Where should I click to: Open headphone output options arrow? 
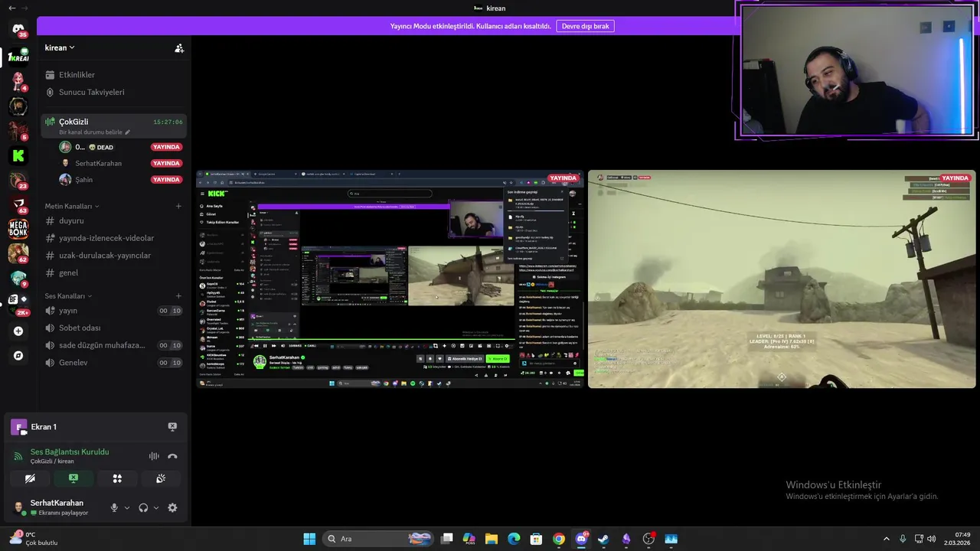[156, 507]
